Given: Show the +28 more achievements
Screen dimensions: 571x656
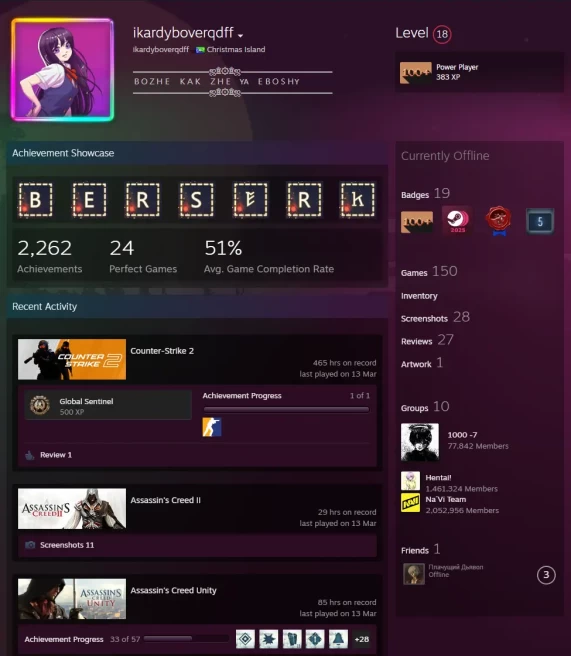Looking at the screenshot, I should [361, 639].
